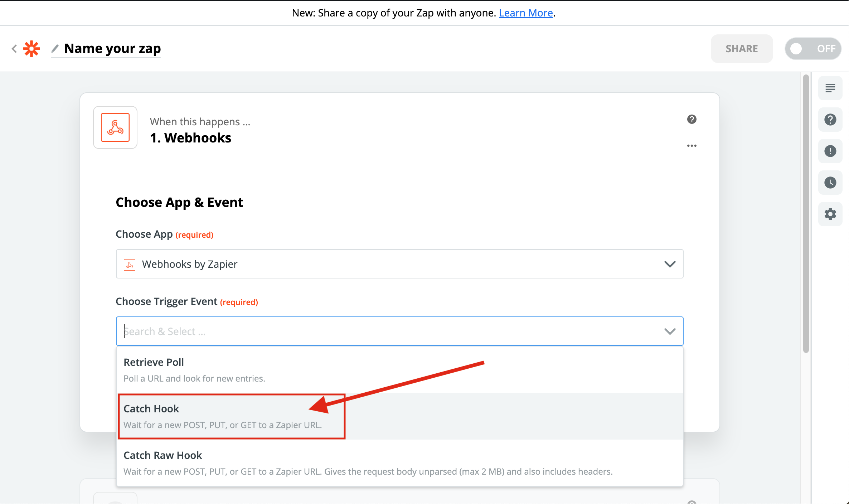Open the outline lines icon in right sidebar
The image size is (849, 504).
click(830, 88)
